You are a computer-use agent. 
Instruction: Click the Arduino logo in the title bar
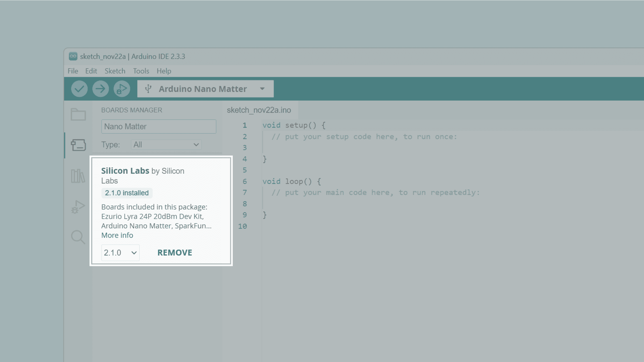point(73,57)
